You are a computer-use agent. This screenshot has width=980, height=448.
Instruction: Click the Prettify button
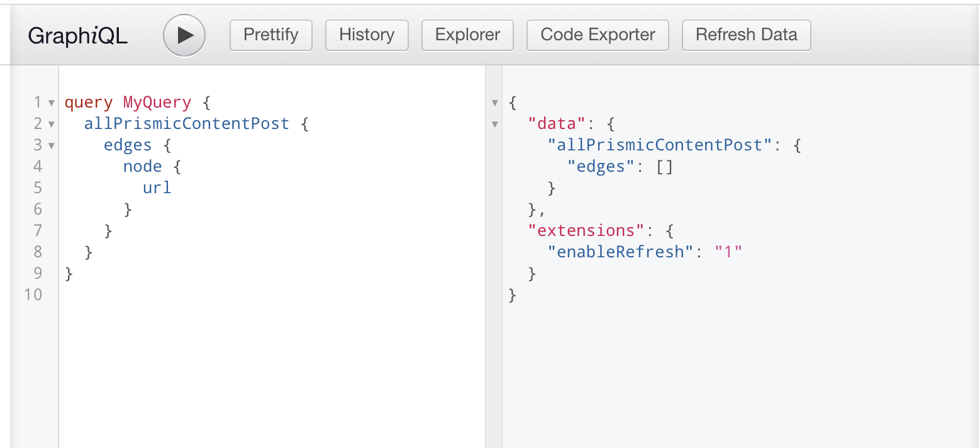(x=271, y=35)
